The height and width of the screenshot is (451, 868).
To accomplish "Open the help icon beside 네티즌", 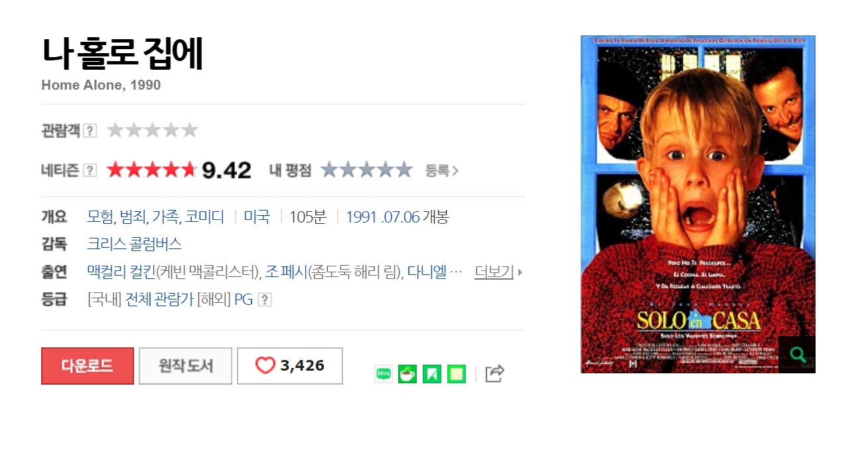I will pos(90,171).
